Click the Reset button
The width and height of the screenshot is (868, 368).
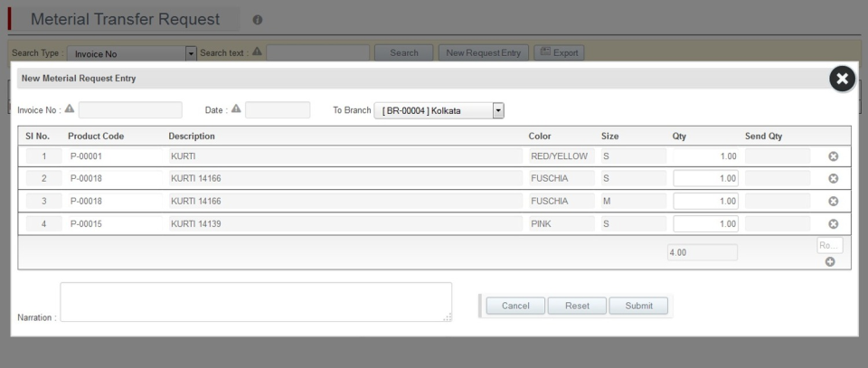pyautogui.click(x=577, y=306)
